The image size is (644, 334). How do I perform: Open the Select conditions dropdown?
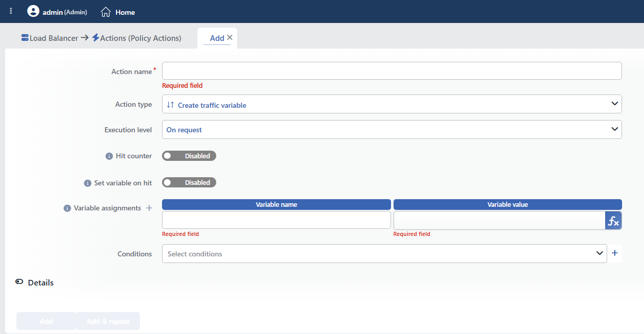384,254
